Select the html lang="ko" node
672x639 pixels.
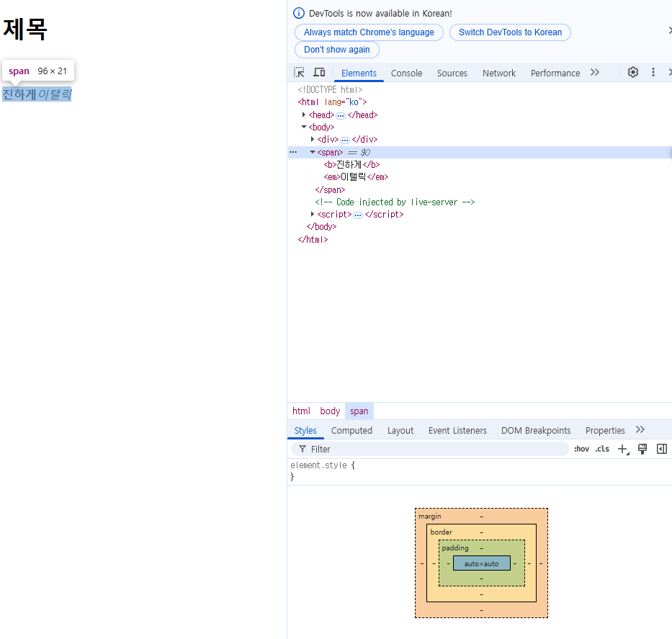click(332, 102)
